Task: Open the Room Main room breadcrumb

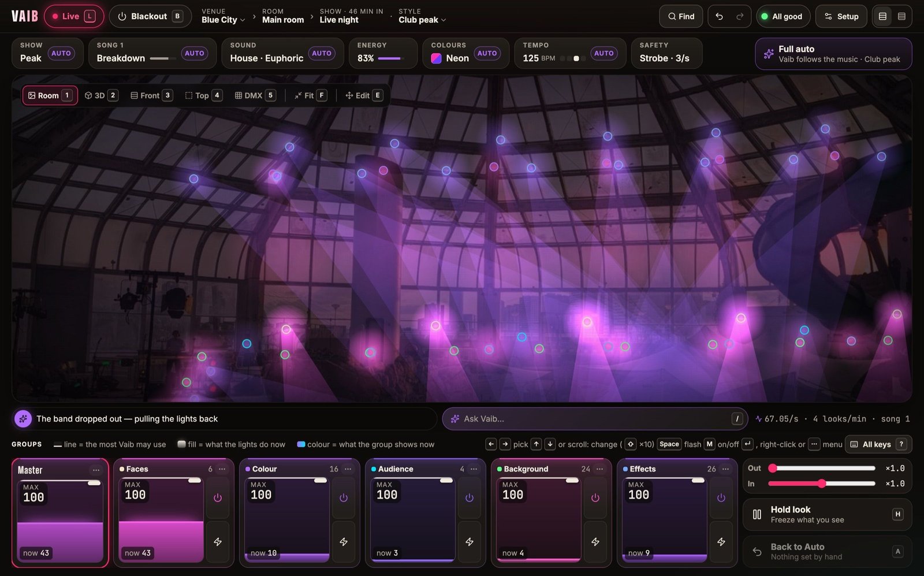Action: click(x=283, y=16)
